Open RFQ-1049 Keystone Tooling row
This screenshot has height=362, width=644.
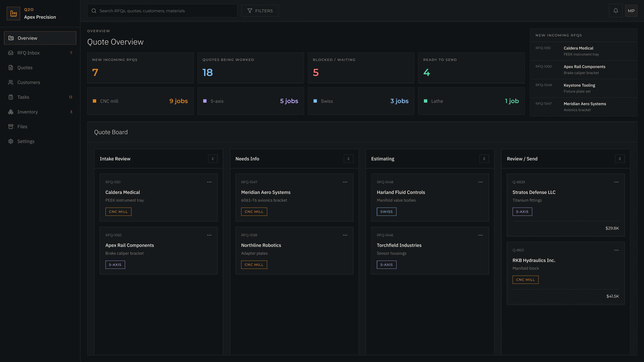[583, 88]
